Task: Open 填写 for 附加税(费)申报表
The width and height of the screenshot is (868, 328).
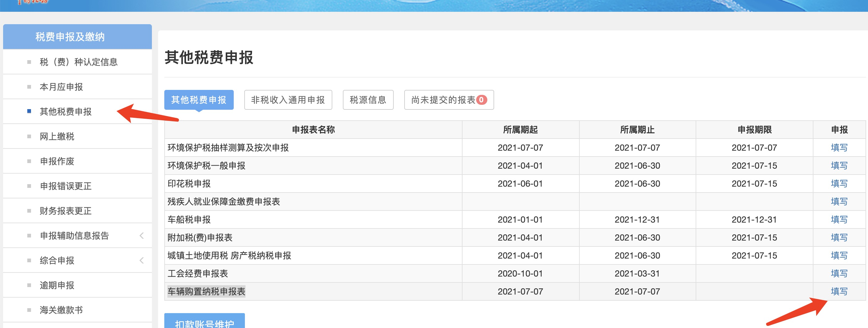Action: [x=839, y=237]
